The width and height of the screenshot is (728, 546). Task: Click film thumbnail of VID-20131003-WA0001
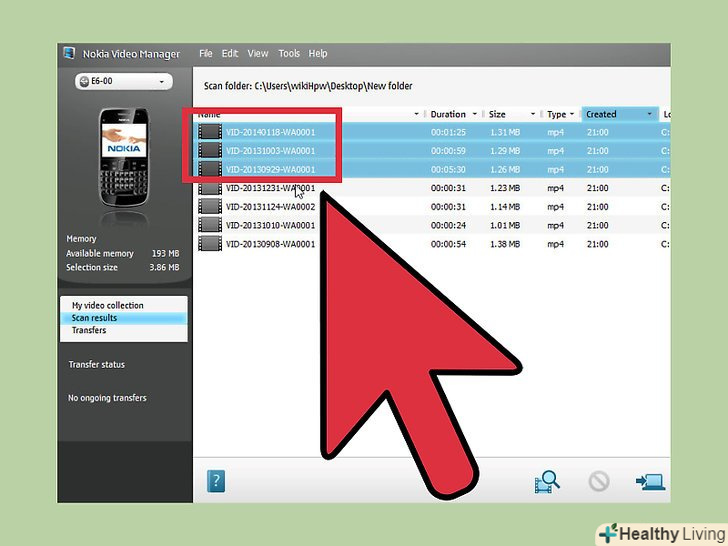210,150
